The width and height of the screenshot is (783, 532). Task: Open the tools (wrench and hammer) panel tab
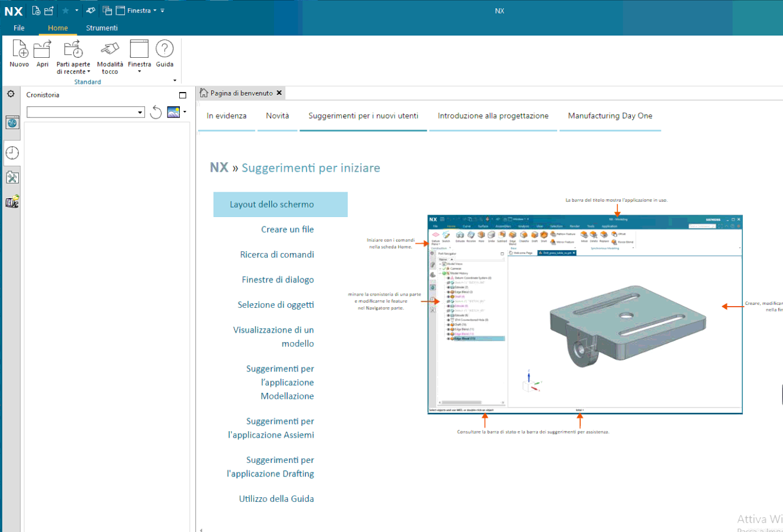pyautogui.click(x=12, y=178)
